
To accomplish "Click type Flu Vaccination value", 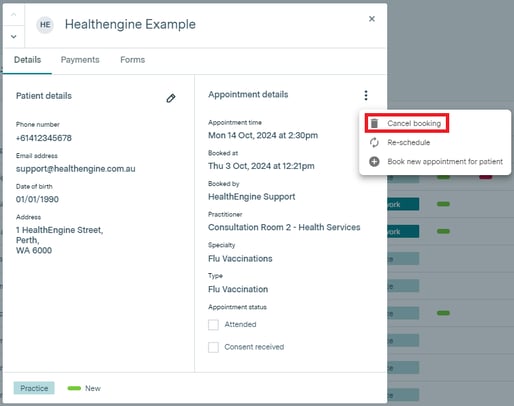I will point(238,289).
